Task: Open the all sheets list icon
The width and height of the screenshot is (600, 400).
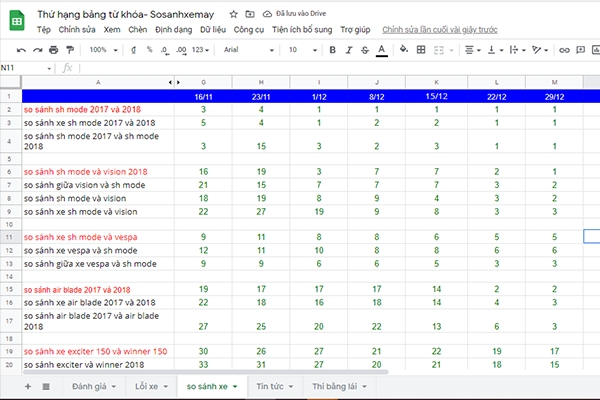Action: point(46,386)
